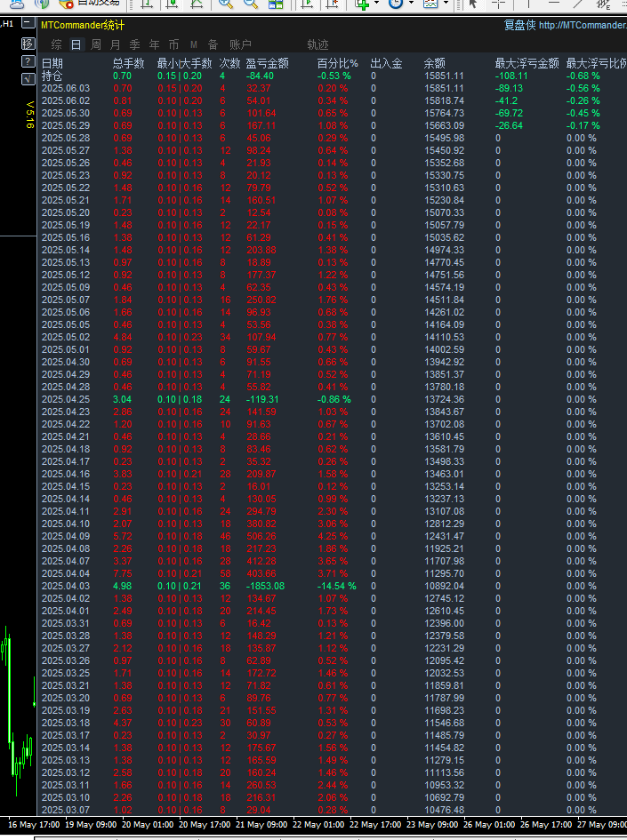Image resolution: width=627 pixels, height=840 pixels.
Task: Switch to the 综 summary tab
Action: coord(56,45)
